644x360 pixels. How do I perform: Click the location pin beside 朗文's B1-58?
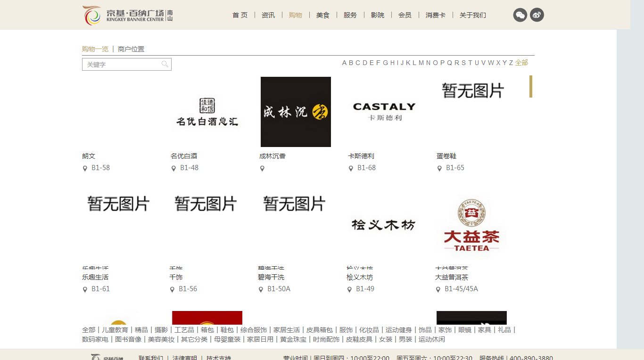coord(84,168)
